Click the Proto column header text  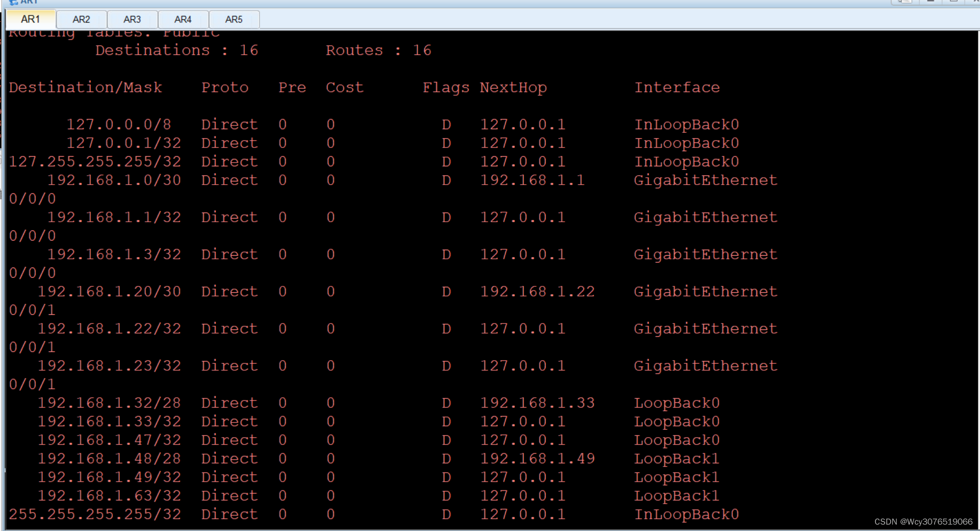(x=225, y=88)
